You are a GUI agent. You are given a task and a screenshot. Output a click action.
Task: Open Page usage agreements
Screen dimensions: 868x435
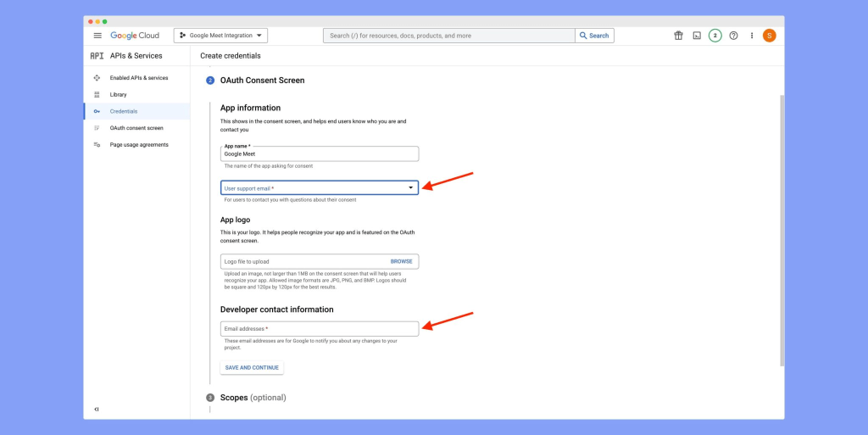click(x=139, y=145)
